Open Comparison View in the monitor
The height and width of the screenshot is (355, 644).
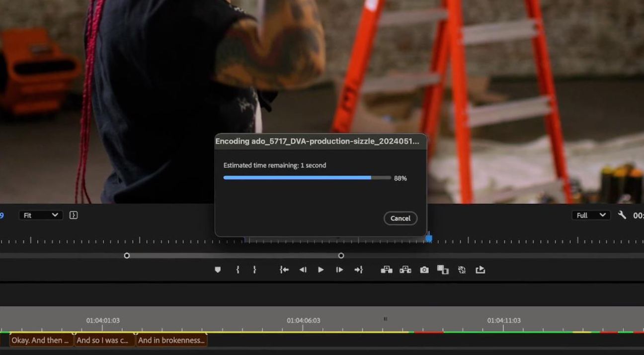click(443, 269)
